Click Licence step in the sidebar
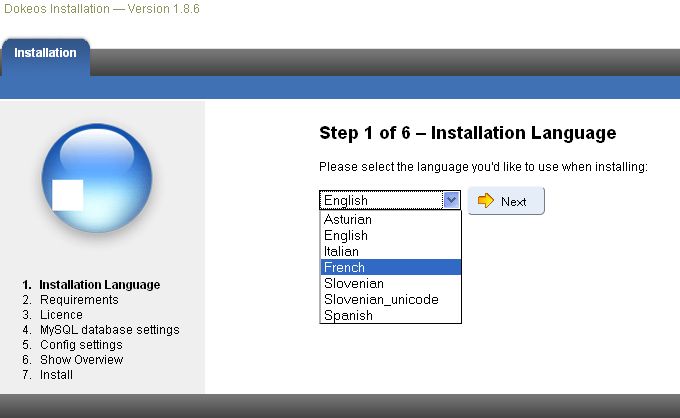Viewport: 680px width, 418px height. click(x=61, y=315)
